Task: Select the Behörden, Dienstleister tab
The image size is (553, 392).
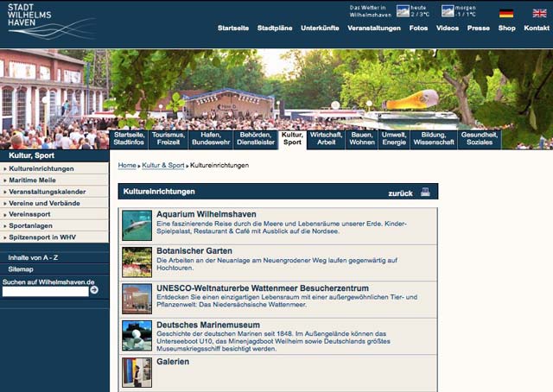Action: coord(256,139)
